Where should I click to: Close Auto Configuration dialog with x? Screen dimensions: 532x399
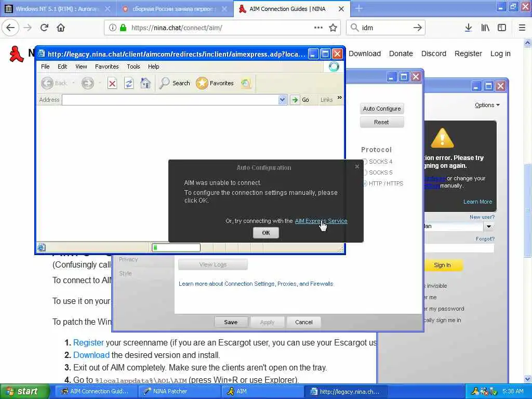click(x=357, y=166)
